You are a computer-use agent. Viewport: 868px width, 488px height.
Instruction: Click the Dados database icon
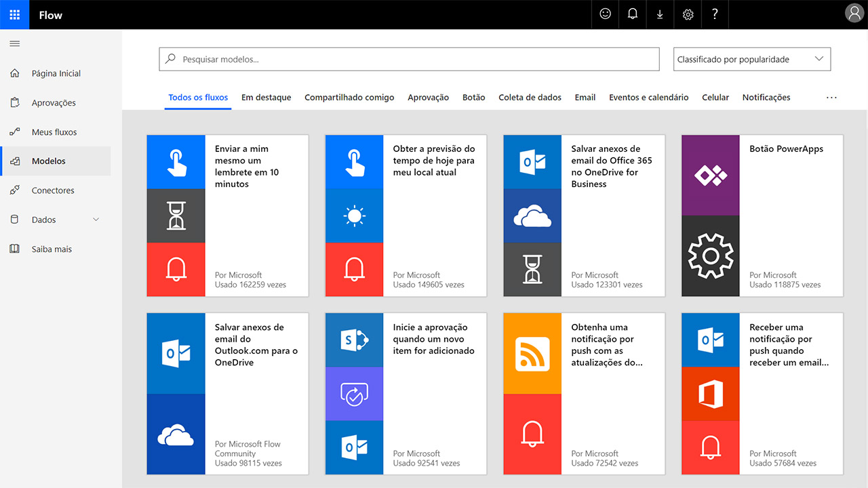coord(14,220)
